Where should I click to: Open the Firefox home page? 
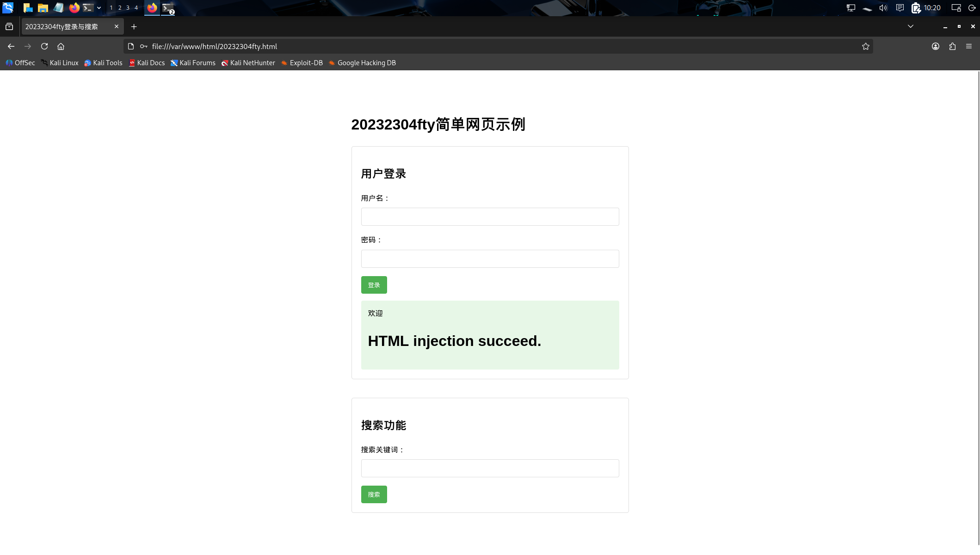tap(61, 46)
